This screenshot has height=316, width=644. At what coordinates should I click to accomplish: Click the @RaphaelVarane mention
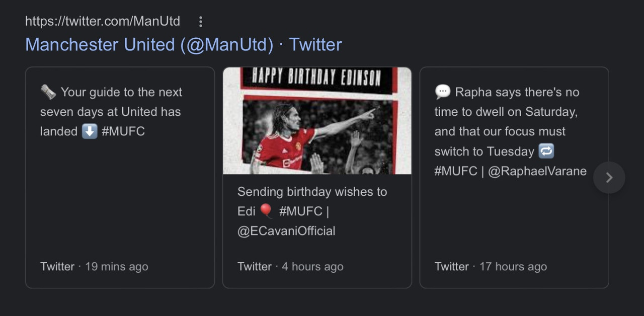click(537, 171)
